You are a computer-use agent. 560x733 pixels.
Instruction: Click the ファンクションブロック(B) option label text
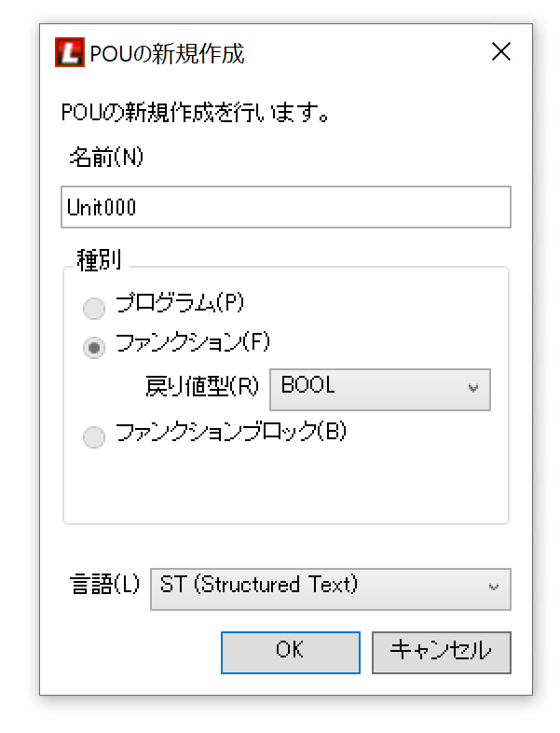coord(230,433)
